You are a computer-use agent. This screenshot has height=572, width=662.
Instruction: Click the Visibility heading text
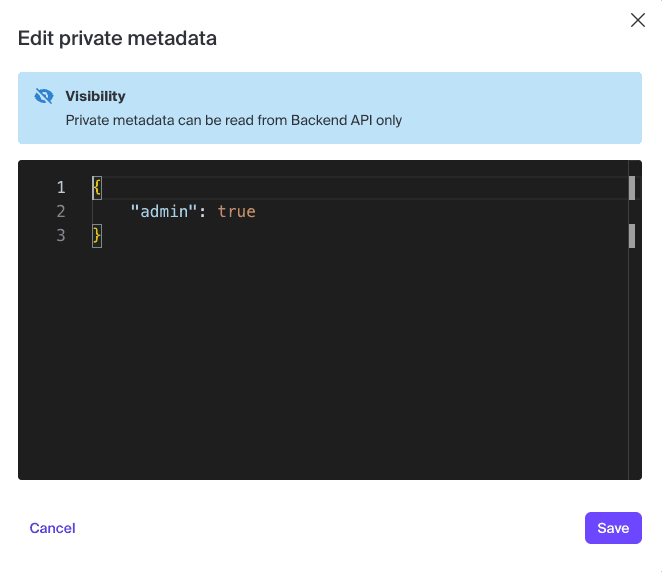(x=96, y=97)
